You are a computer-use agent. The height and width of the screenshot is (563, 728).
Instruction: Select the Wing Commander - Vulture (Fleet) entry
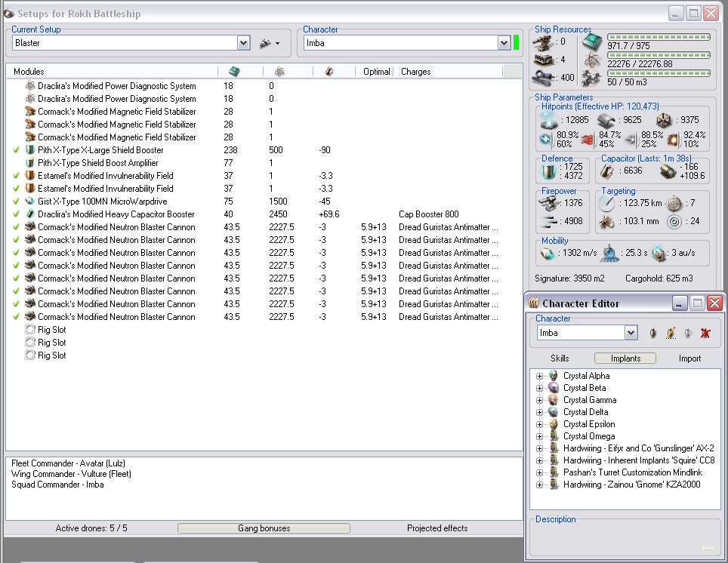pyautogui.click(x=71, y=474)
